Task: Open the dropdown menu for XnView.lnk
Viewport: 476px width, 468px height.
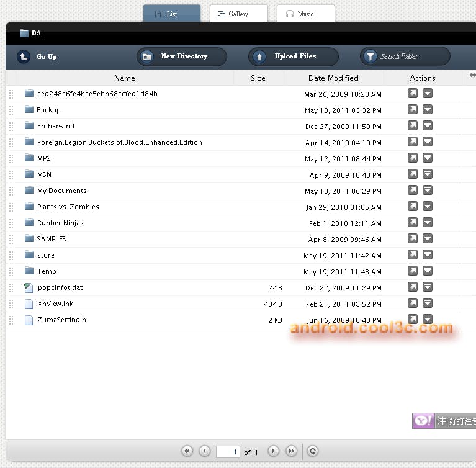Action: point(428,303)
